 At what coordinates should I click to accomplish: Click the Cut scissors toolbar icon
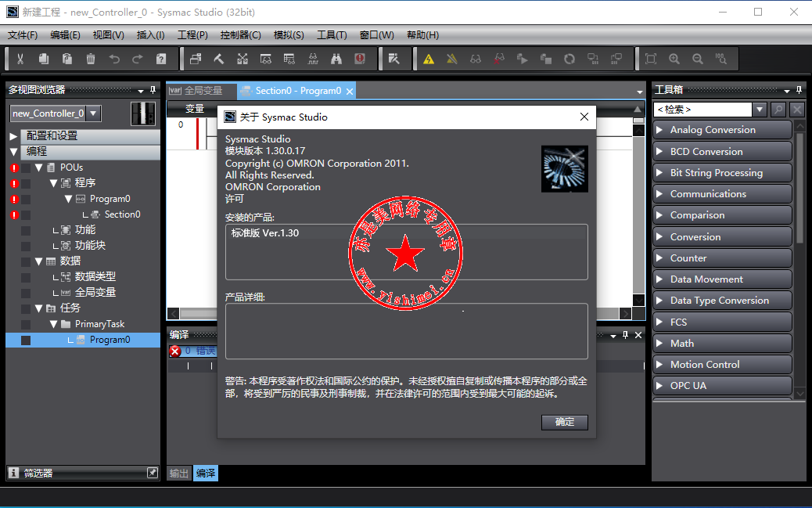click(20, 59)
